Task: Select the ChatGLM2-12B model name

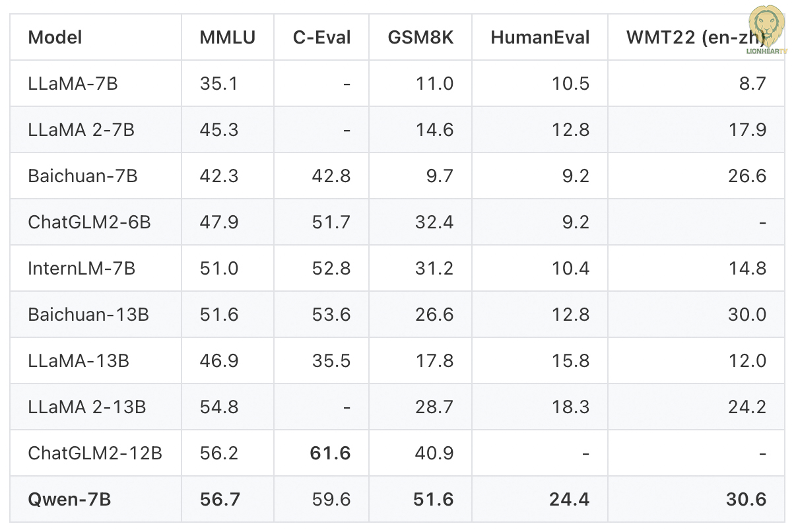Action: click(95, 453)
